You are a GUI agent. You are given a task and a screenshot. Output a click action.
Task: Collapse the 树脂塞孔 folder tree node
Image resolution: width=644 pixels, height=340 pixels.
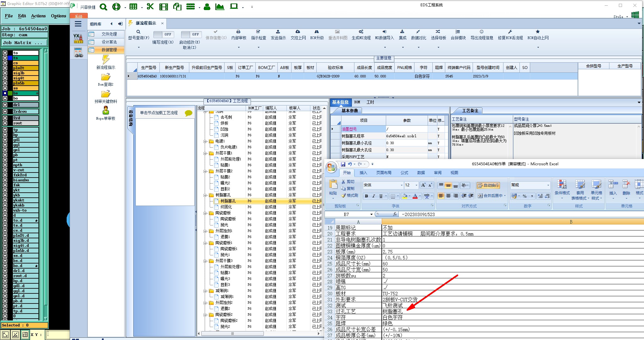coord(205,195)
